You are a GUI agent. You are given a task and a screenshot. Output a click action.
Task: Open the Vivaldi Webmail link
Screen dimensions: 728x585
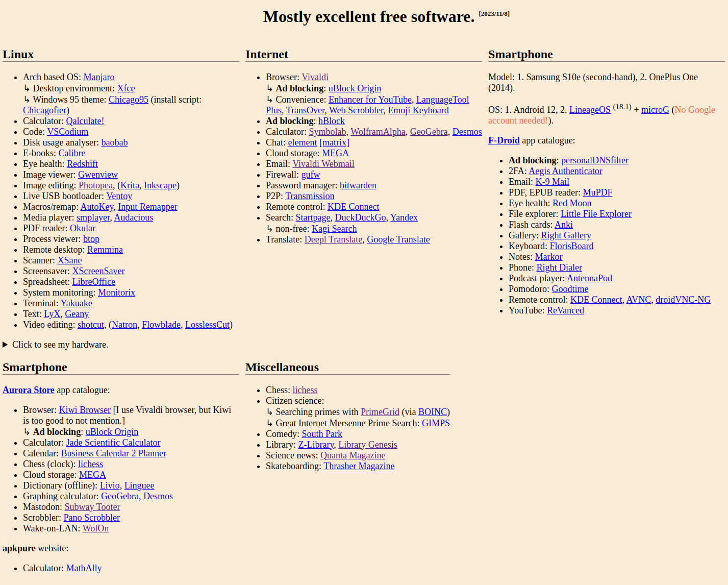pyautogui.click(x=323, y=164)
